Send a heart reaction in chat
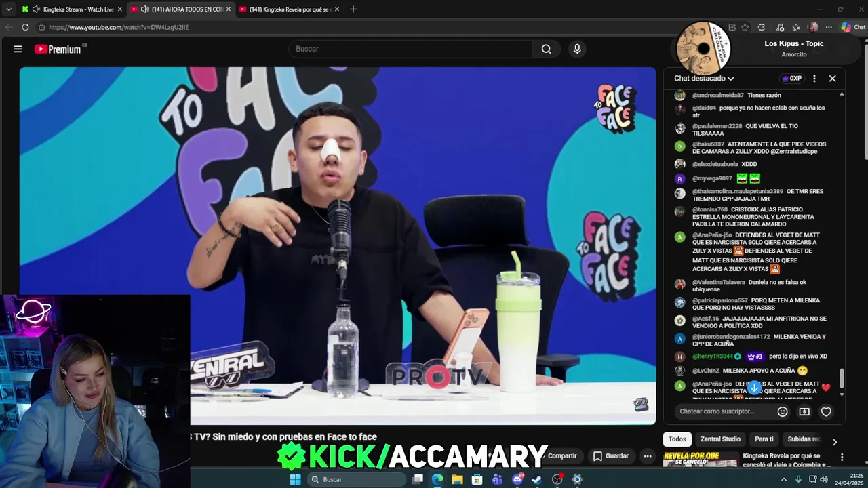This screenshot has height=488, width=868. [826, 411]
